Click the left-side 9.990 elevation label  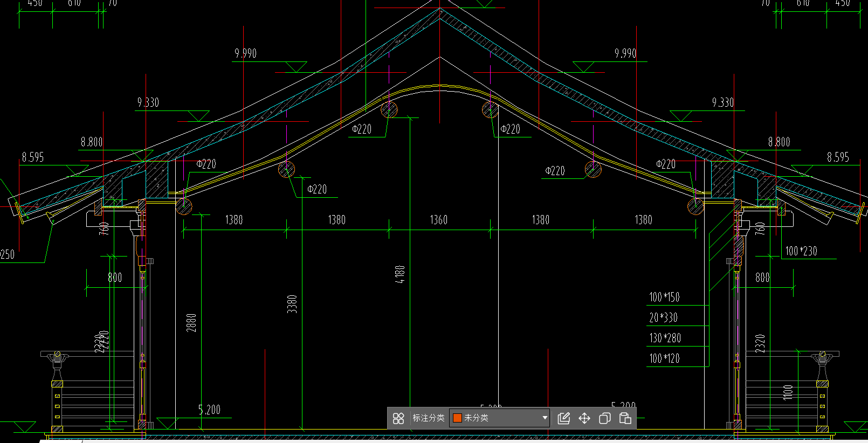coord(245,53)
